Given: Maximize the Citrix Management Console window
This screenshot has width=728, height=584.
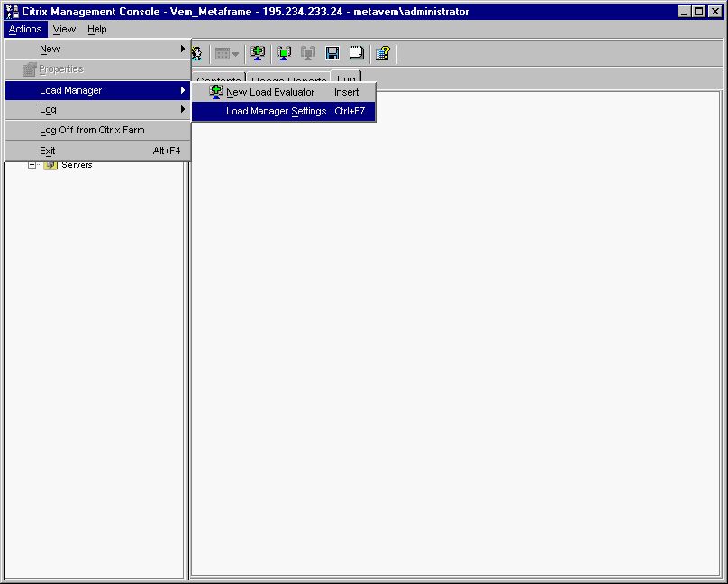Looking at the screenshot, I should click(x=699, y=12).
